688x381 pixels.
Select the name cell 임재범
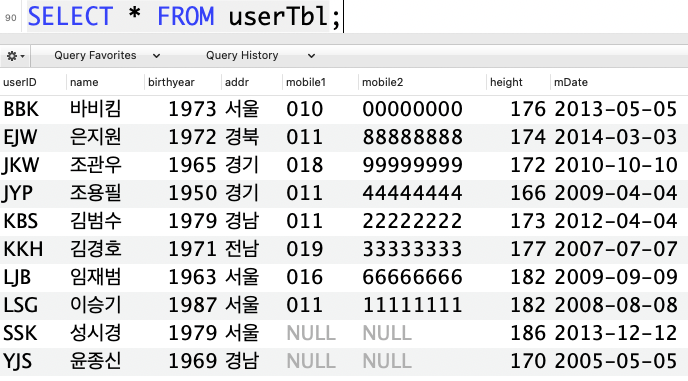(95, 277)
